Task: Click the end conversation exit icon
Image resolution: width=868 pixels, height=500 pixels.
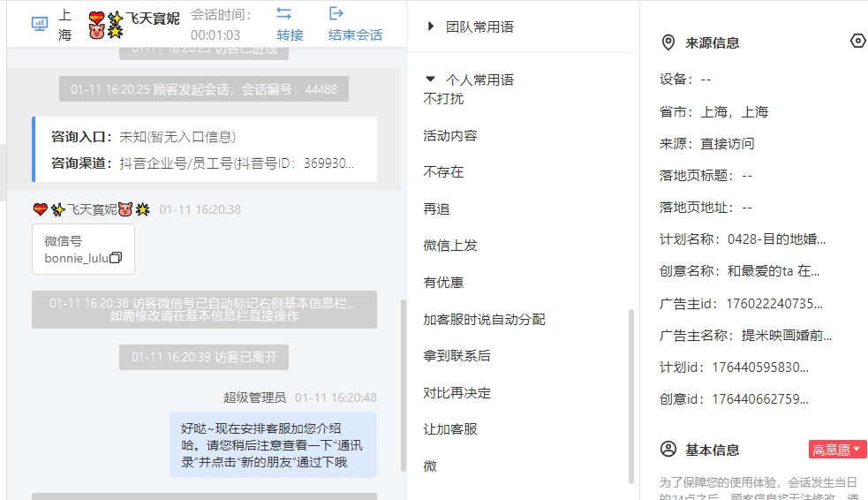Action: pyautogui.click(x=336, y=13)
